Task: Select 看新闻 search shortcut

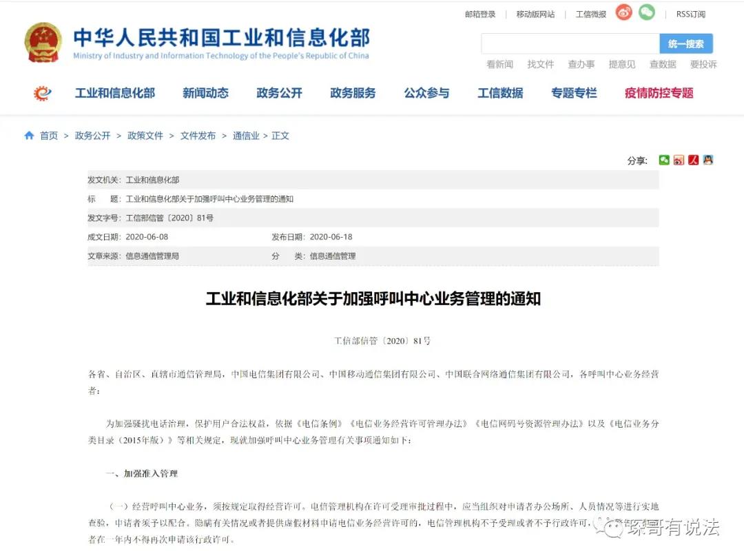Action: [499, 64]
